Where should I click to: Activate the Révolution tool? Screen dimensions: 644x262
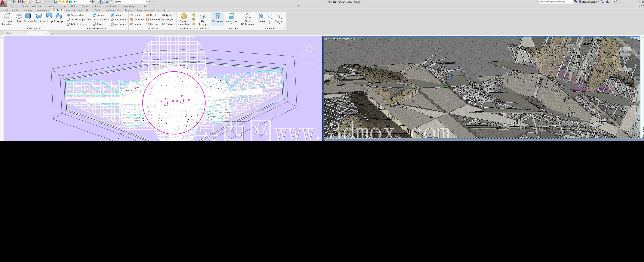(x=39, y=18)
